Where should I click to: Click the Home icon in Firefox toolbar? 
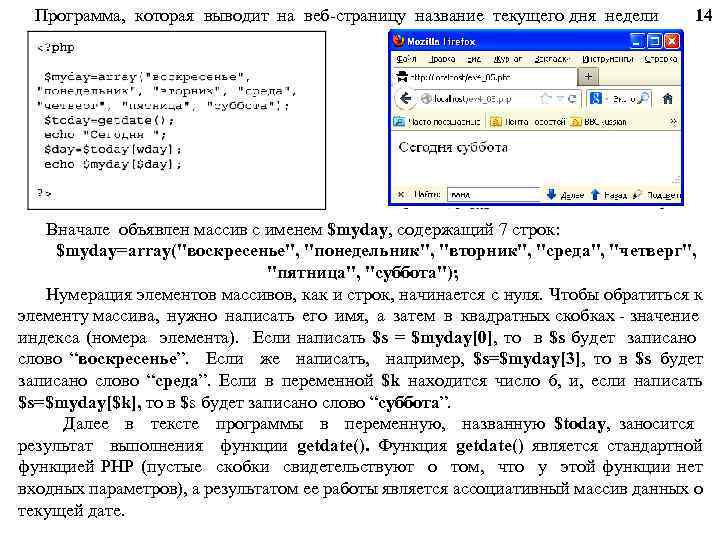click(x=668, y=98)
